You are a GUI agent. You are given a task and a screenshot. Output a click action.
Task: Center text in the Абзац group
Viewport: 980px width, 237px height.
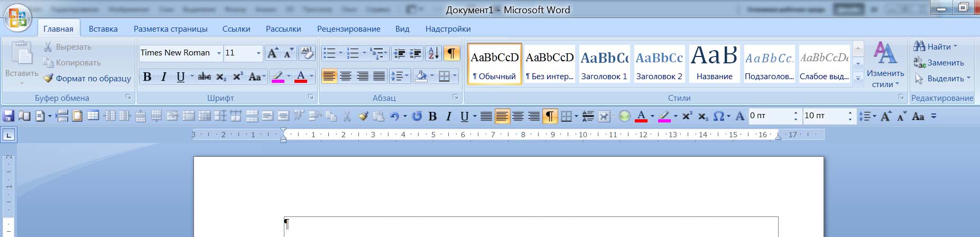pos(346,77)
